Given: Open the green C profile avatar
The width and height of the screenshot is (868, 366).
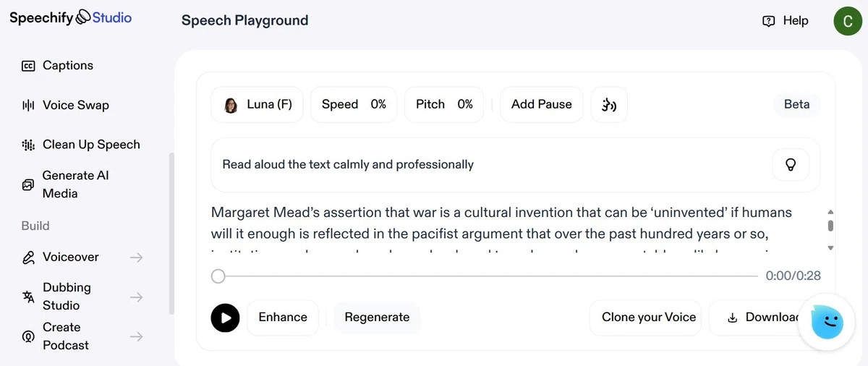Looking at the screenshot, I should (848, 21).
